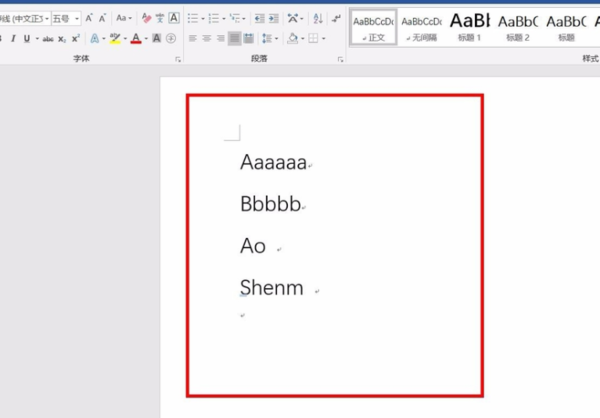Expand the highlight color dropdown arrow

125,39
